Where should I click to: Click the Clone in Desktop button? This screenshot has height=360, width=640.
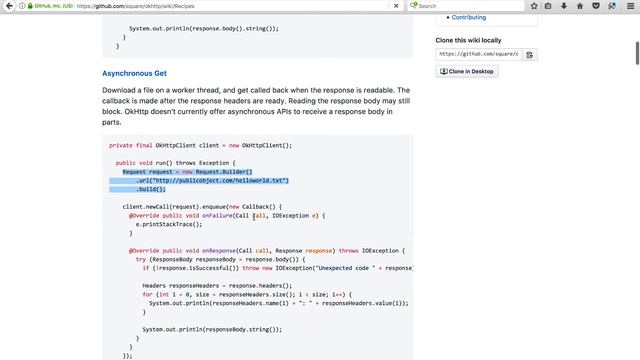tap(467, 71)
